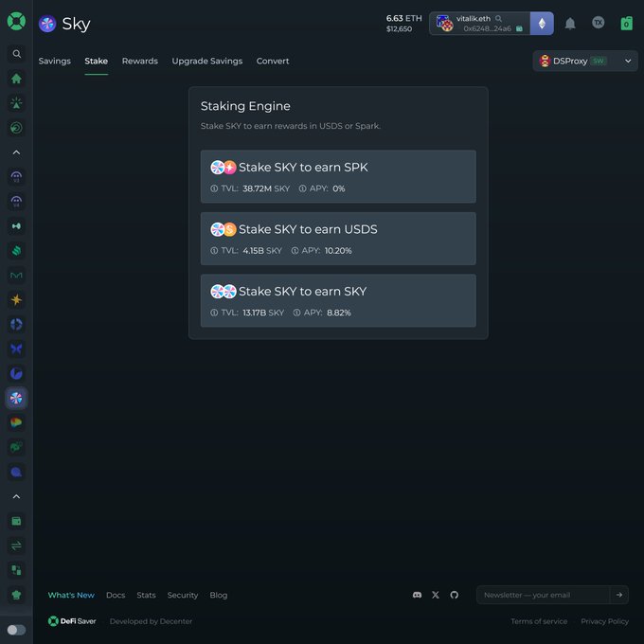
Task: Open the Blog footer link
Action: pyautogui.click(x=219, y=595)
